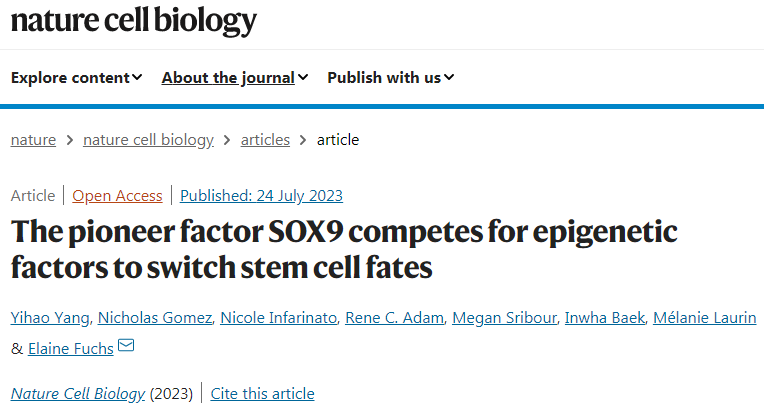Expand the Explore content menu
The width and height of the screenshot is (764, 413).
tap(76, 77)
